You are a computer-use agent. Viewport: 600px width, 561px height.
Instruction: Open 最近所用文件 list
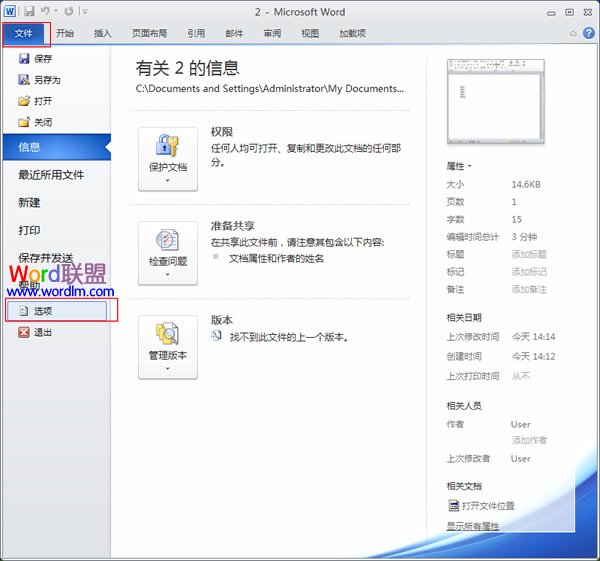pos(51,175)
